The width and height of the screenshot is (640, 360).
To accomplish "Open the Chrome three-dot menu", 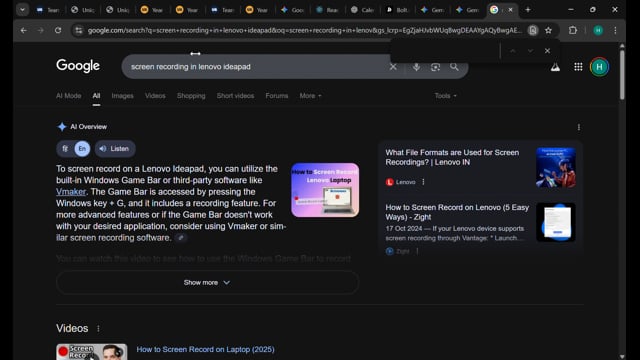I will [x=615, y=30].
